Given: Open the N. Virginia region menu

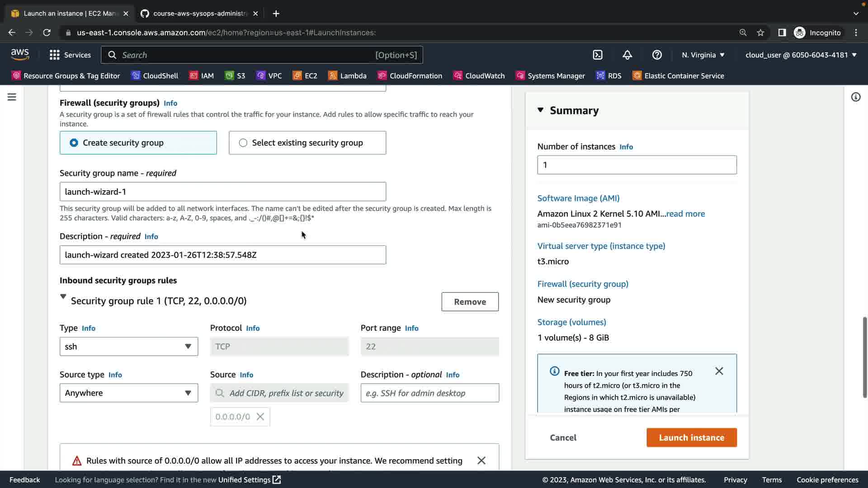Looking at the screenshot, I should pos(703,55).
